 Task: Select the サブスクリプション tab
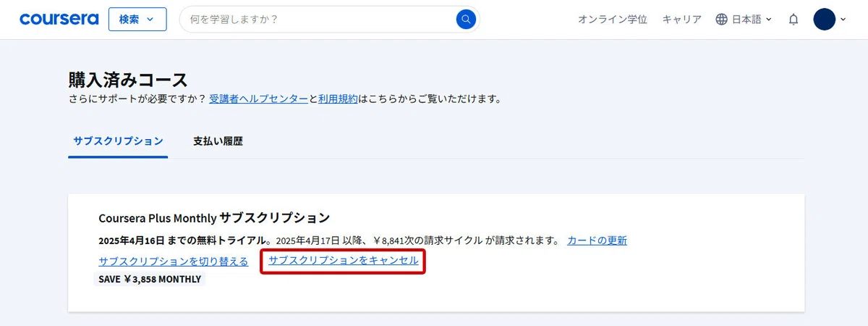tap(118, 141)
